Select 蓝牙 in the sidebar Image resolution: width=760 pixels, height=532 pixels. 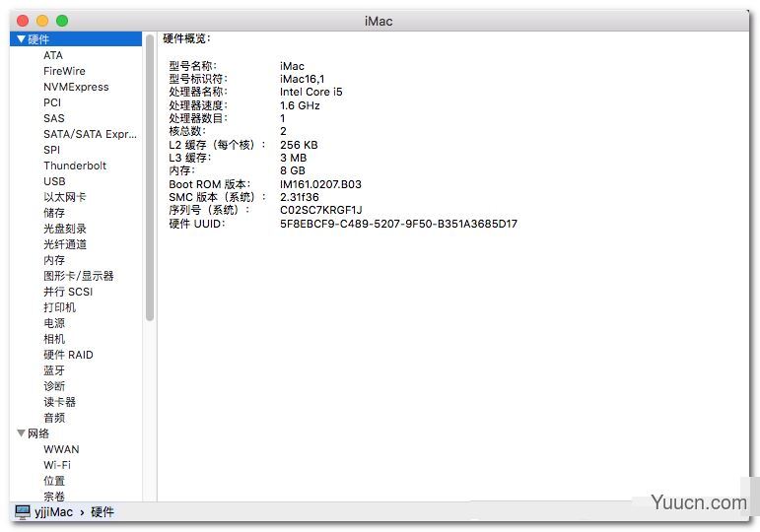coord(54,370)
